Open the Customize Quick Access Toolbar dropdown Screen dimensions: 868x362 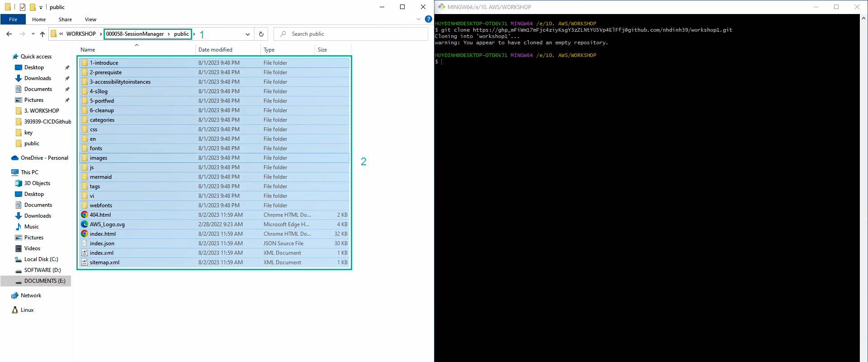pyautogui.click(x=41, y=7)
